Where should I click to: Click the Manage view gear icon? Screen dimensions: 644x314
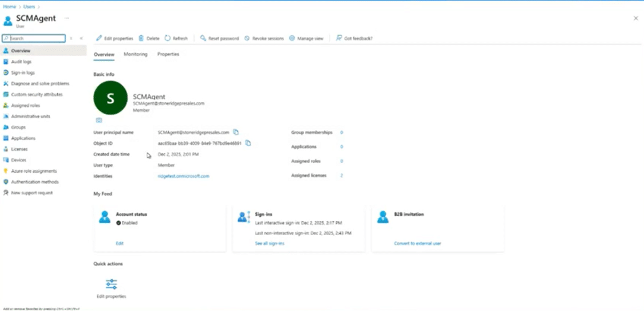click(x=292, y=38)
